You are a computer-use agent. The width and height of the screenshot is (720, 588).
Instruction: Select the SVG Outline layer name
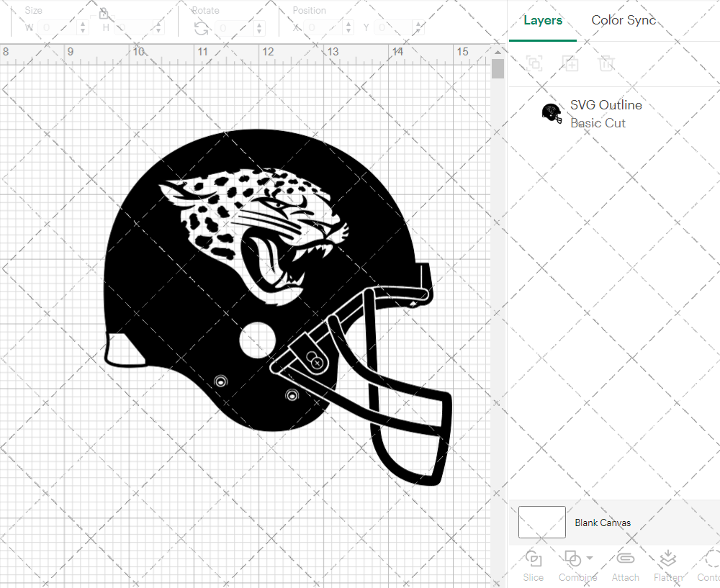point(606,104)
